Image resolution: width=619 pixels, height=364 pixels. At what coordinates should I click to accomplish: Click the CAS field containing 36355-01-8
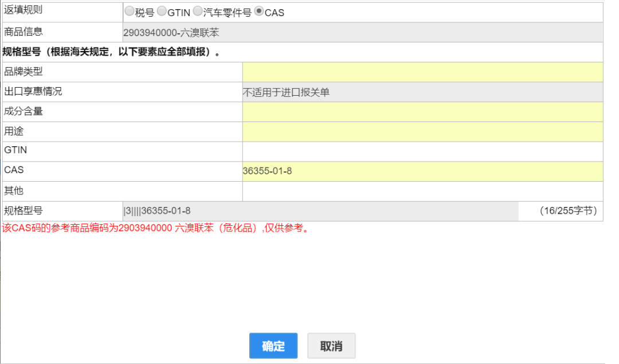pos(423,172)
